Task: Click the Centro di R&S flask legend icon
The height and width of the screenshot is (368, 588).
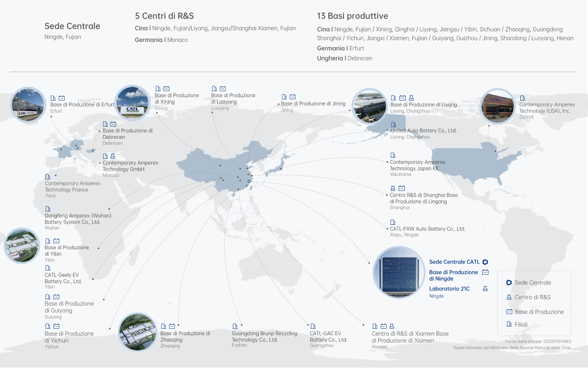Action: [x=509, y=297]
